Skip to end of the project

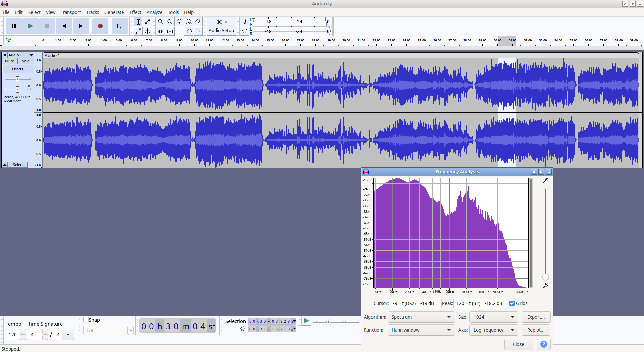(x=81, y=26)
